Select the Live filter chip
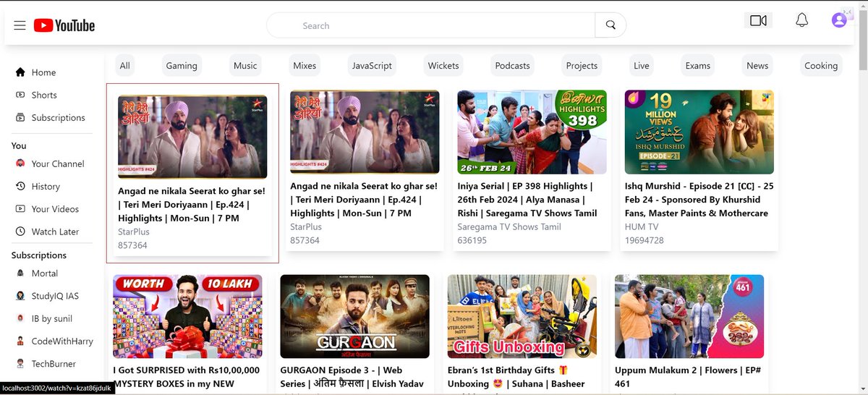 click(x=642, y=65)
